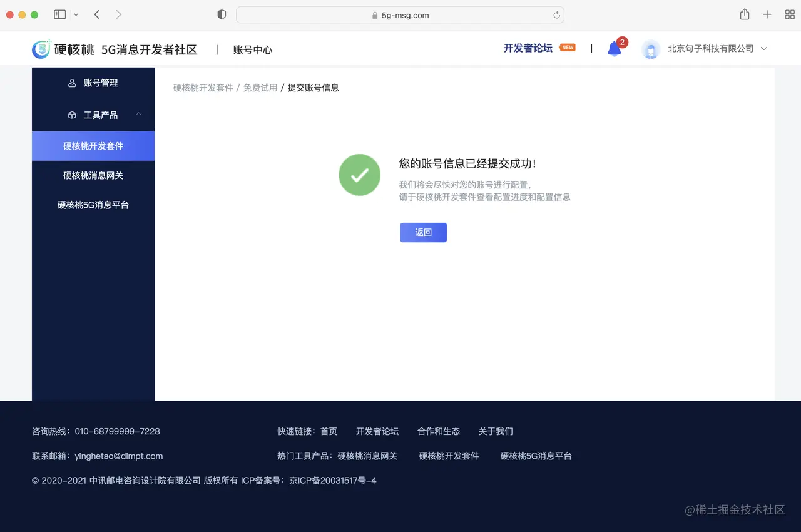
Task: Open footer 开发者论坛 link
Action: tap(377, 431)
